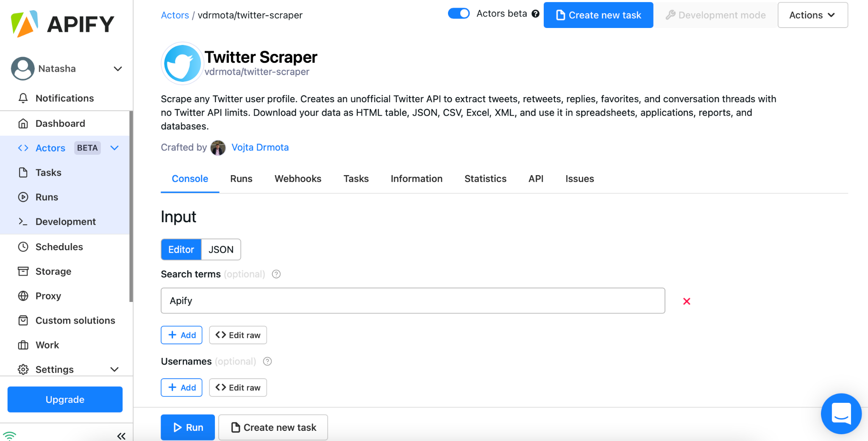Go to Dashboard home icon
The height and width of the screenshot is (441, 868).
coord(23,123)
